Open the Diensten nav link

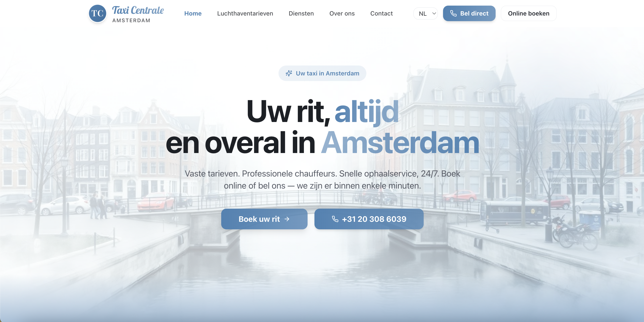(301, 14)
